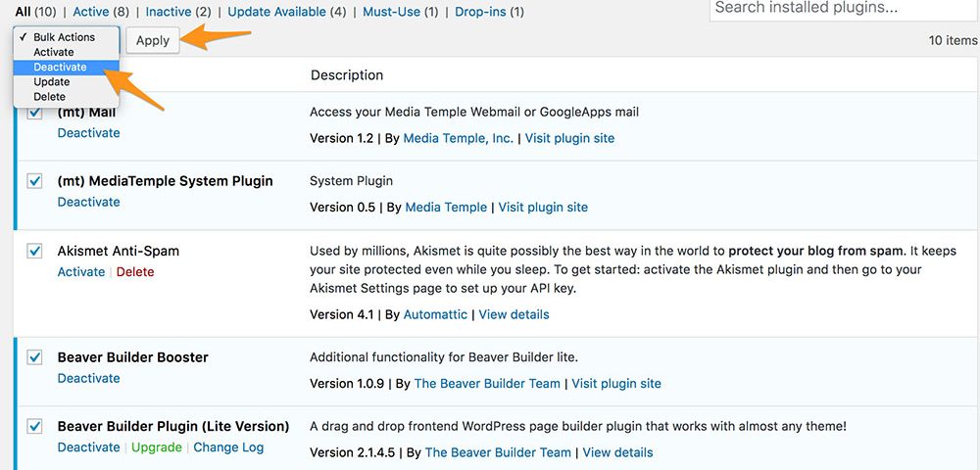Click the (mt) MediaTemple System Plugin name
Viewport: 980px width, 470px height.
pyautogui.click(x=165, y=181)
